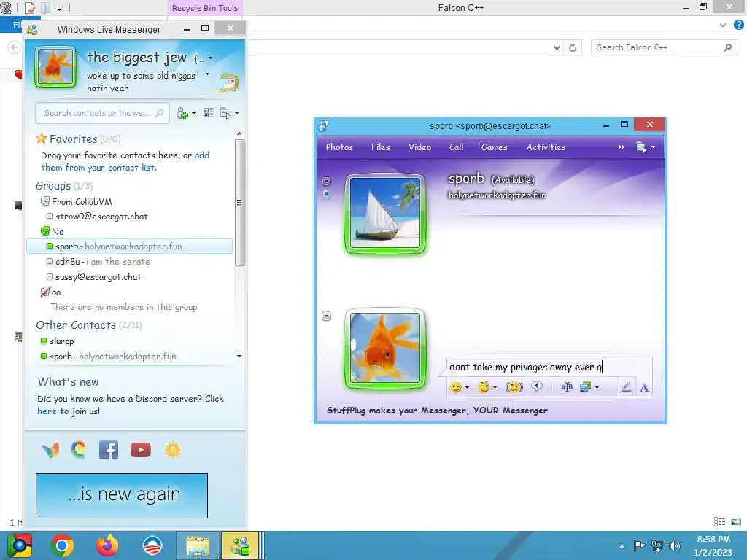Collapse my own display picture arrow in chat
The width and height of the screenshot is (747, 560).
(326, 316)
